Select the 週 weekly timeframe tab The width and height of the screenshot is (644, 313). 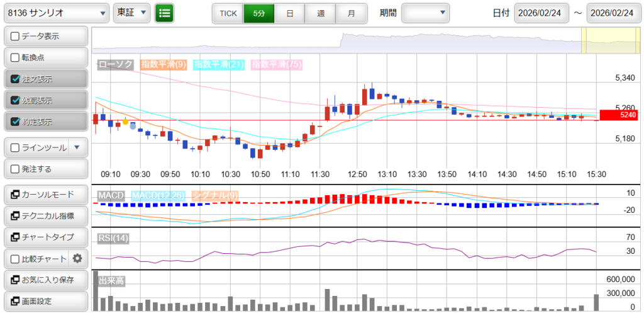tap(321, 13)
